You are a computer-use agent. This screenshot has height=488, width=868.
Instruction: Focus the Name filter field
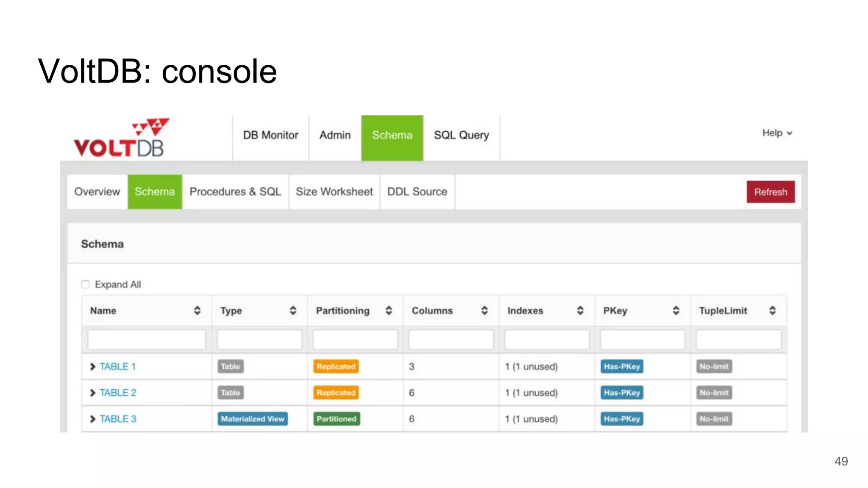point(147,340)
